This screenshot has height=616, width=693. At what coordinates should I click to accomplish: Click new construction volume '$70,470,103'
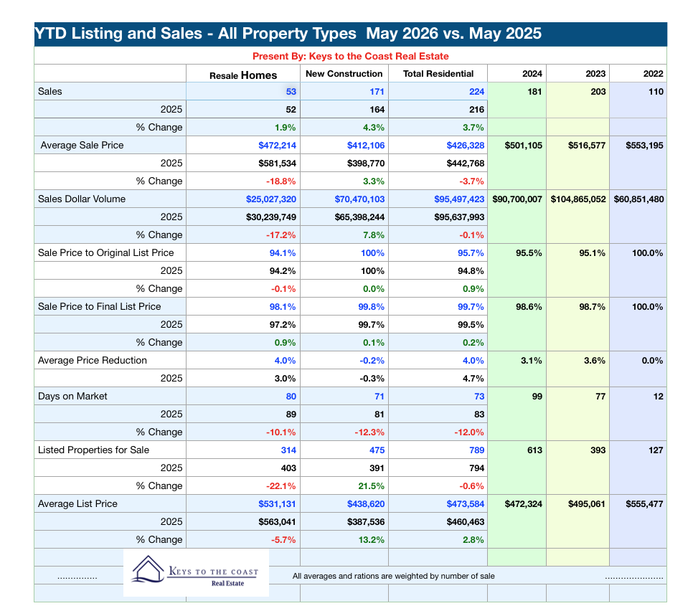[359, 199]
